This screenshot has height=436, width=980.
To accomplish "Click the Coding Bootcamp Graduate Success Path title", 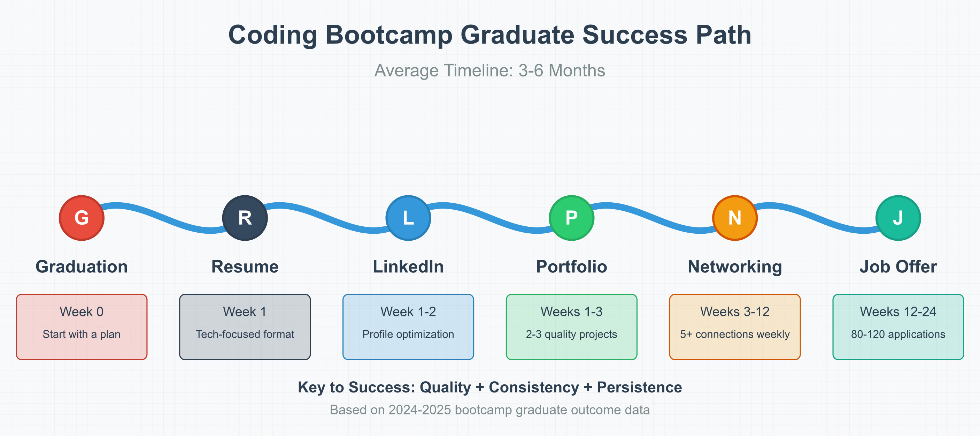I will click(489, 35).
